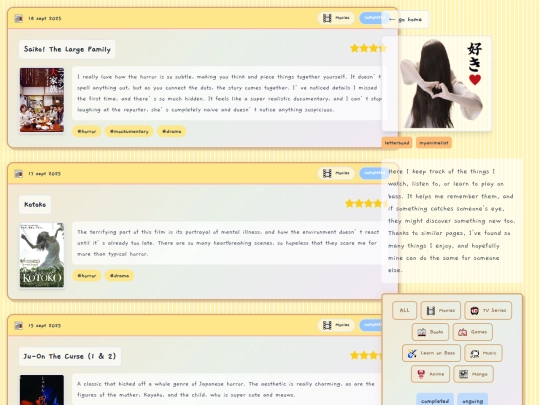Screen dimensions: 540x405
Task: Filter by Movies in the category panel
Action: pos(440,310)
